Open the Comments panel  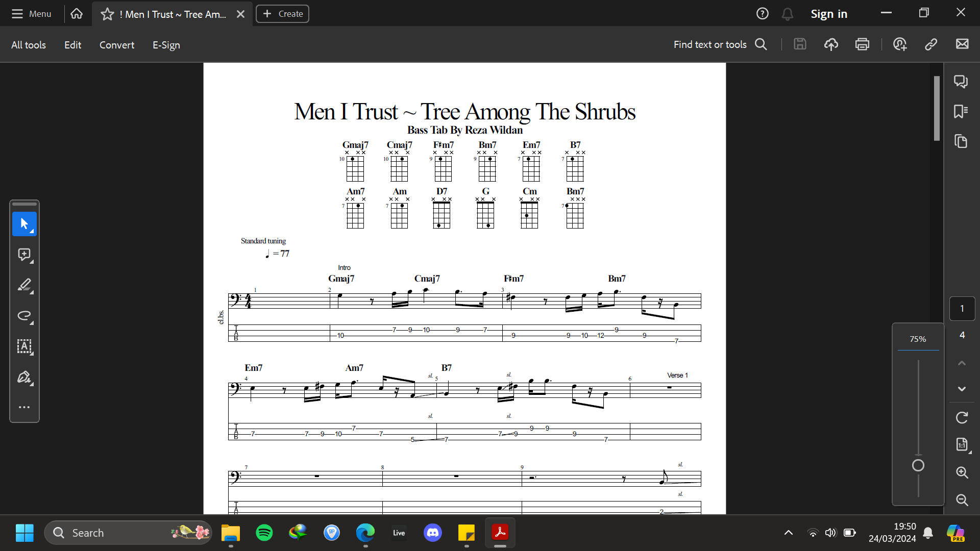point(961,82)
